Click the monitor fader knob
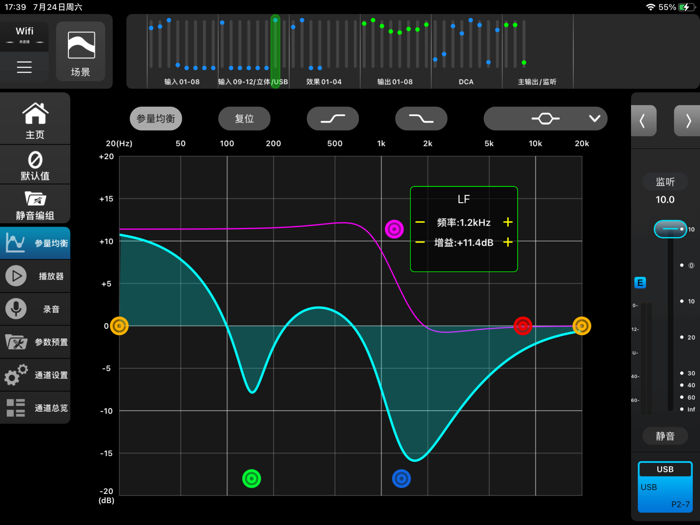The height and width of the screenshot is (525, 700). (x=670, y=229)
